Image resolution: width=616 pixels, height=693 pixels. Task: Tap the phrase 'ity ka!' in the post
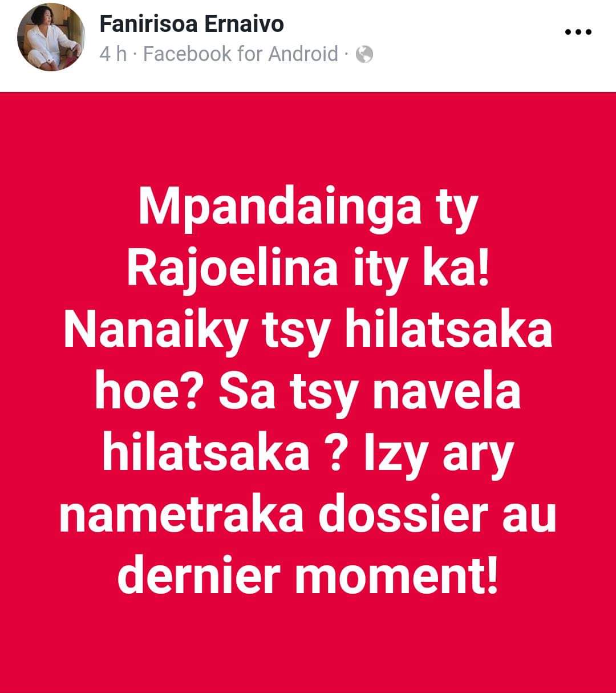pyautogui.click(x=418, y=271)
